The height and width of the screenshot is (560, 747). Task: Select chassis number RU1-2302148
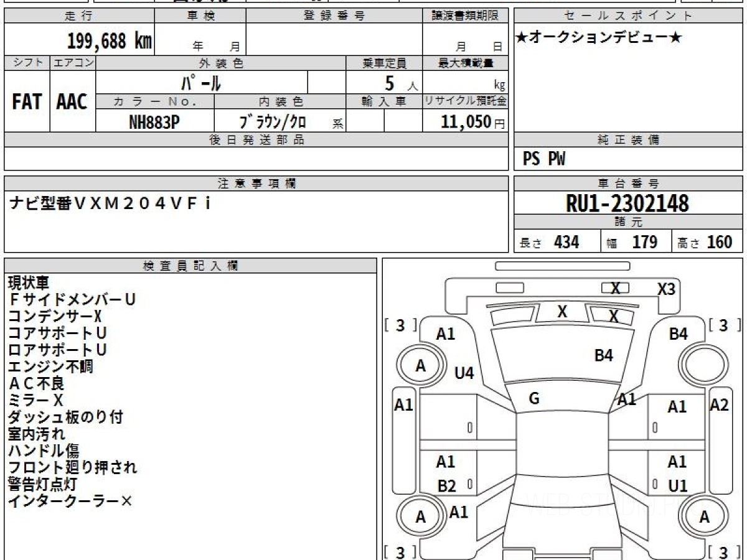tap(627, 203)
